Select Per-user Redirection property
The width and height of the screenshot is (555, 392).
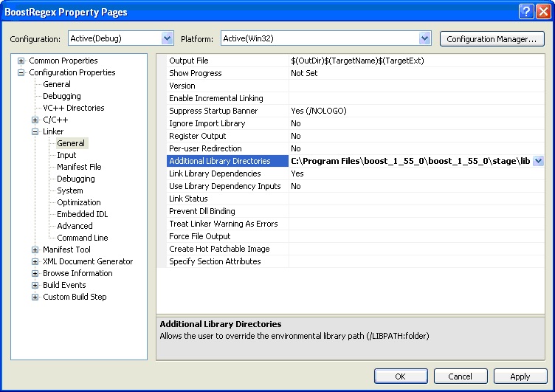[227, 148]
